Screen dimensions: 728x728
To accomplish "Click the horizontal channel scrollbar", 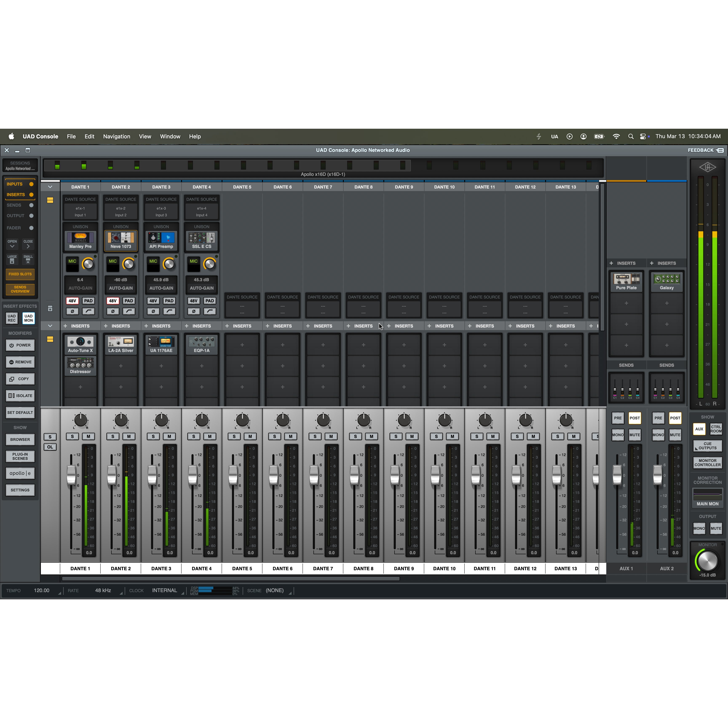I will click(x=231, y=578).
